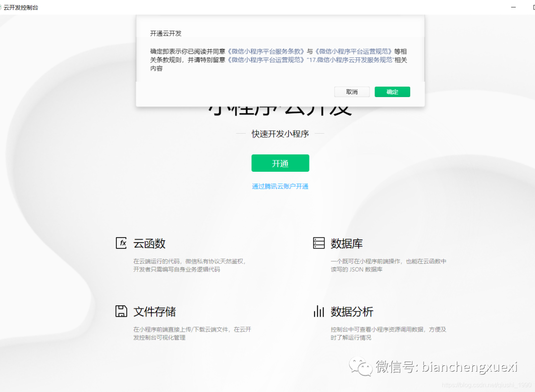Cancel the dialog using the 取消 button
Image resolution: width=535 pixels, height=392 pixels.
(352, 92)
